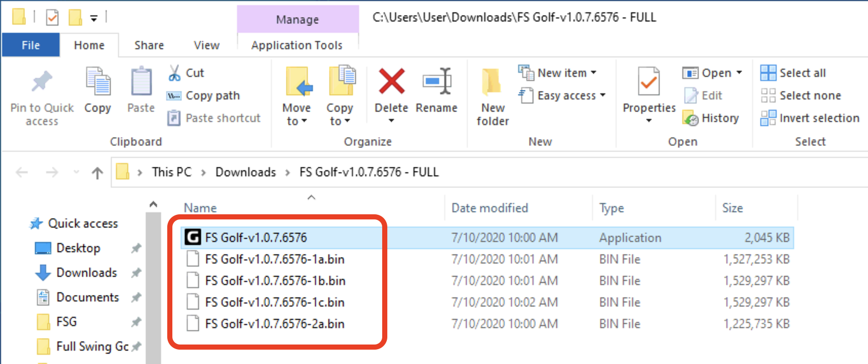The image size is (868, 364).
Task: Switch to the Home ribbon tab
Action: click(x=89, y=45)
